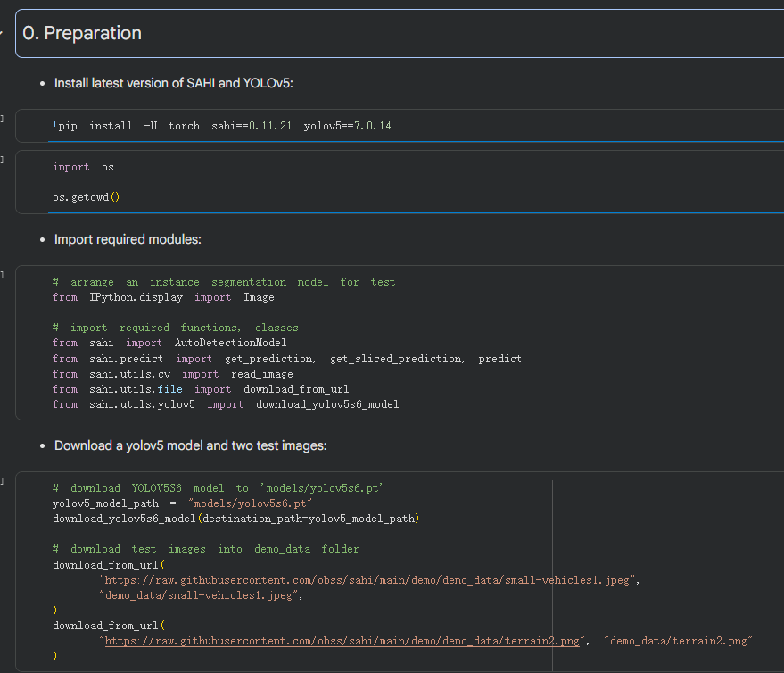The image size is (784, 673).
Task: Click 'yolov5==7.0.14' in the pip command
Action: 348,126
